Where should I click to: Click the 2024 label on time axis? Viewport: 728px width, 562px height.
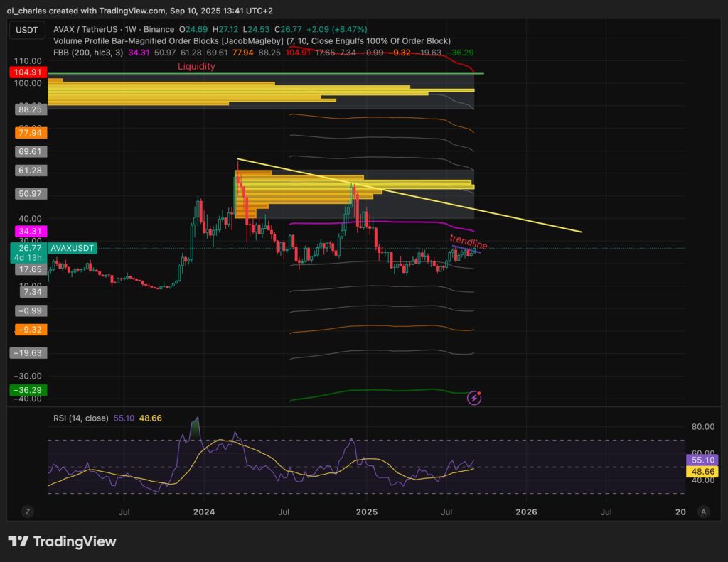coord(204,512)
